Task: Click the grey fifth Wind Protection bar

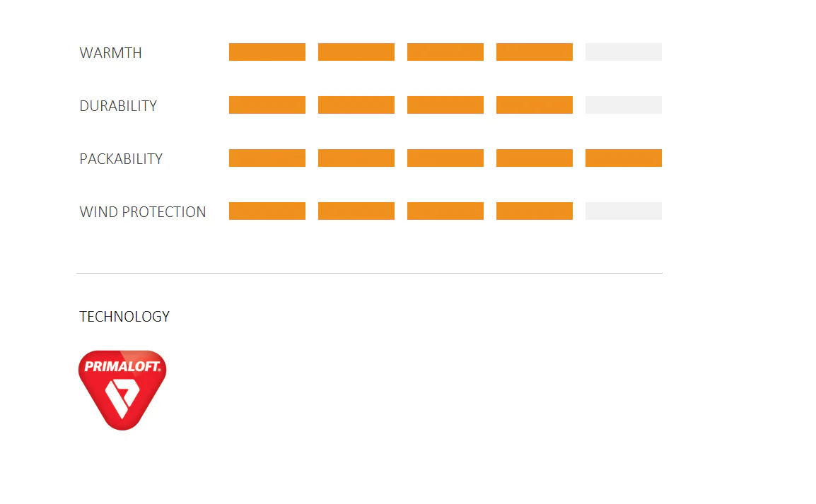Action: (624, 211)
